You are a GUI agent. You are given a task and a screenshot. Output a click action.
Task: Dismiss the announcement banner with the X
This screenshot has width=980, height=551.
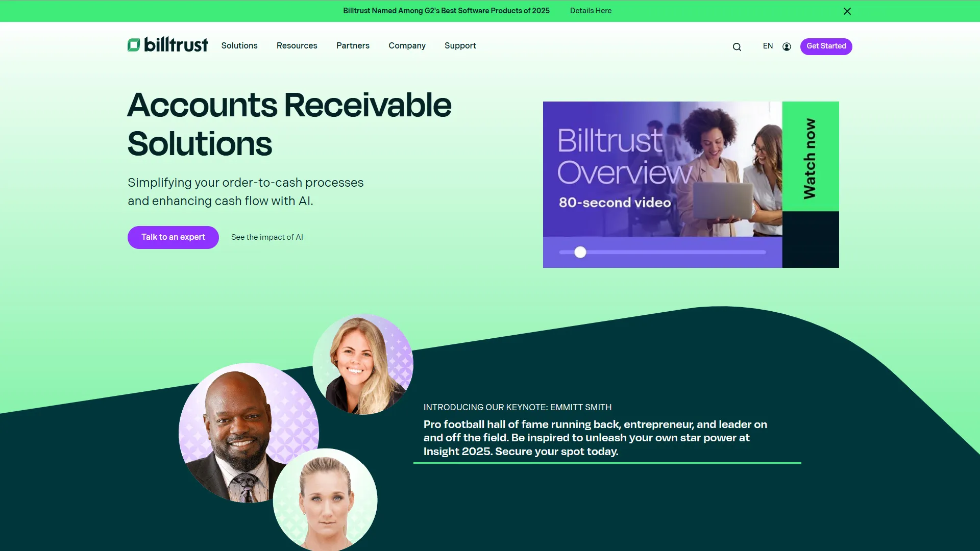(847, 11)
